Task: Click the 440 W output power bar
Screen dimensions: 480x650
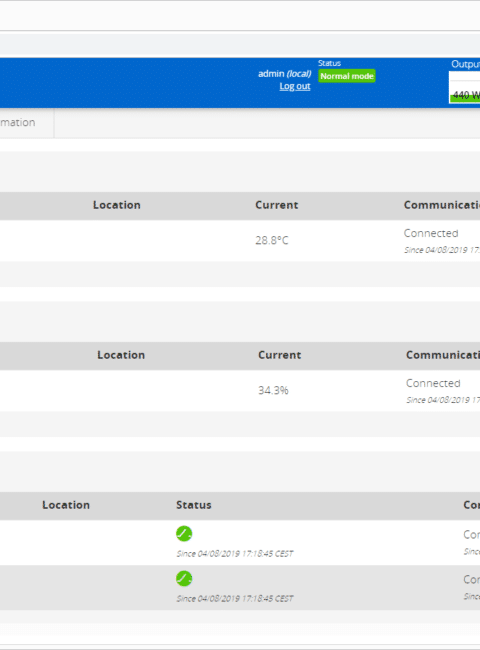Action: (x=465, y=95)
